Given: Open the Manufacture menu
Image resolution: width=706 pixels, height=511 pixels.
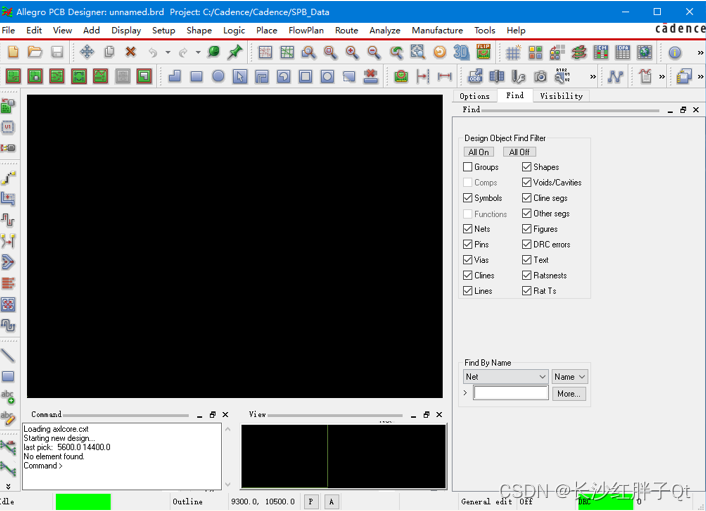Looking at the screenshot, I should [437, 31].
